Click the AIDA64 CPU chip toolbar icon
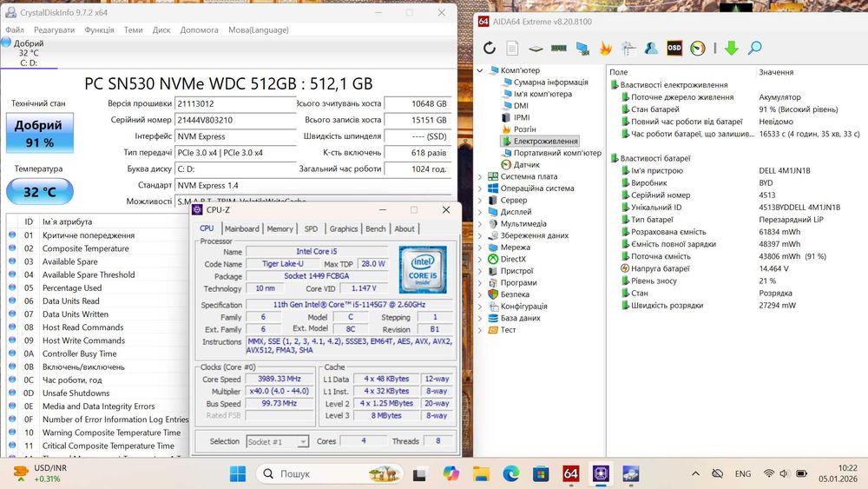The width and height of the screenshot is (868, 489). click(536, 49)
